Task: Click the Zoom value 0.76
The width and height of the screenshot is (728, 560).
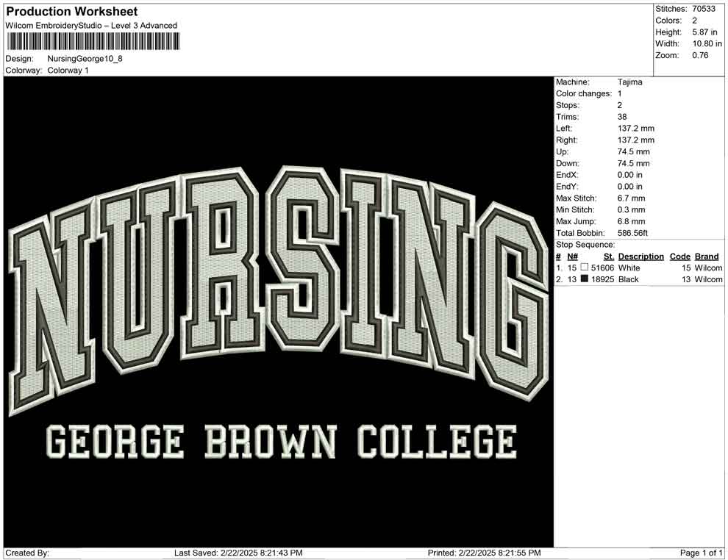Action: coord(700,55)
